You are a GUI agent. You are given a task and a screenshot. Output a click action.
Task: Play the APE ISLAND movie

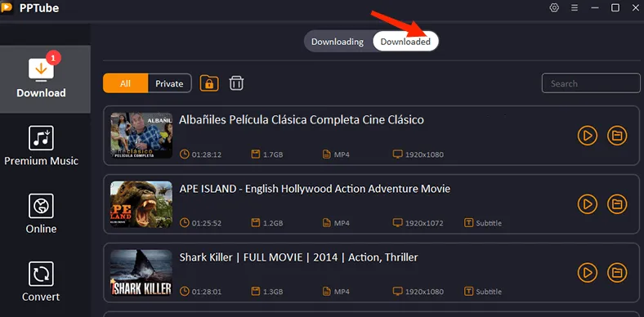coord(588,204)
